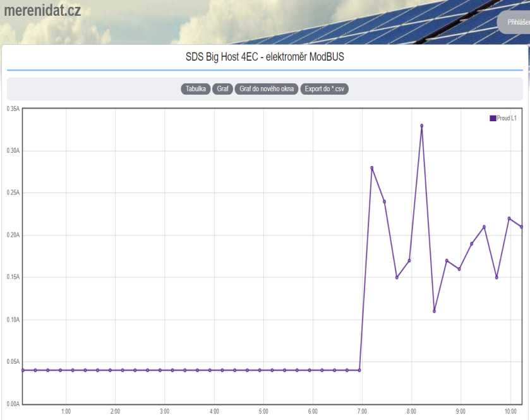The width and height of the screenshot is (530, 420).
Task: Click the chart title SDS Big Host 4EC
Action: coord(265,57)
